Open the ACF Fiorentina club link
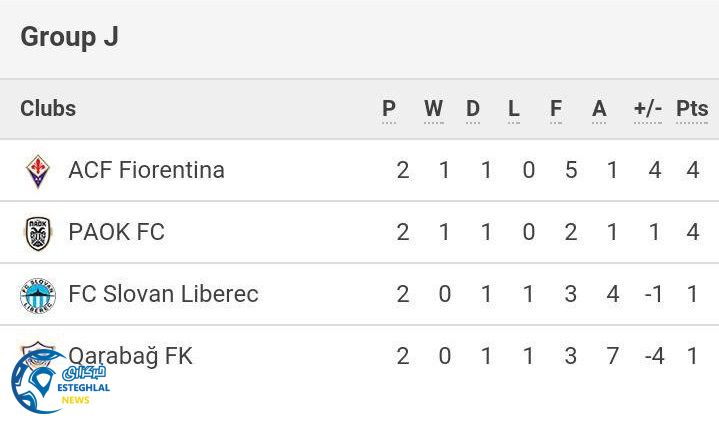Screen dimensions: 719x432 [x=146, y=170]
